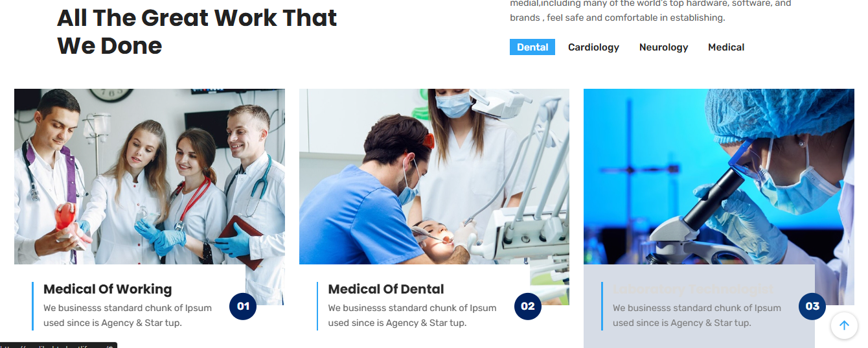868x348 pixels.
Task: Click the 01 number badge
Action: tap(243, 307)
